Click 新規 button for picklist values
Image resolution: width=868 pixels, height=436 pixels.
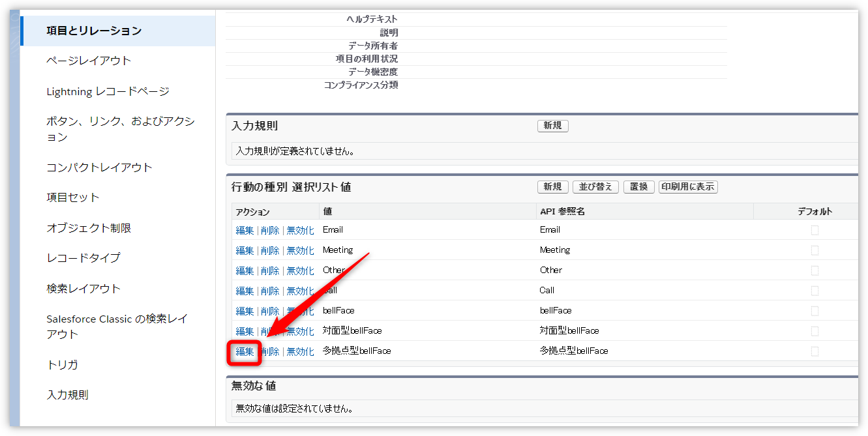coord(552,187)
